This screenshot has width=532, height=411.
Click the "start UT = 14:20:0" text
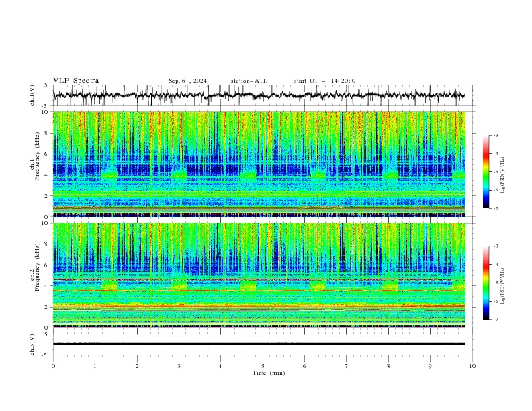click(x=324, y=81)
